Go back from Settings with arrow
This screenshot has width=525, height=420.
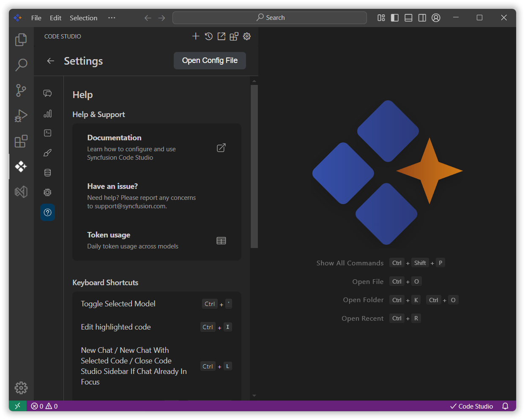tap(51, 61)
